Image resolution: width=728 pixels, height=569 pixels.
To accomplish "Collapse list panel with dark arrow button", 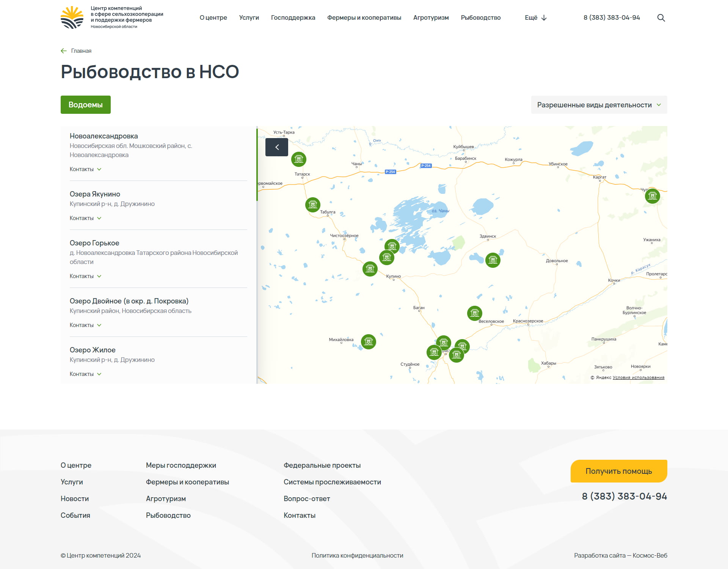I will tap(277, 147).
